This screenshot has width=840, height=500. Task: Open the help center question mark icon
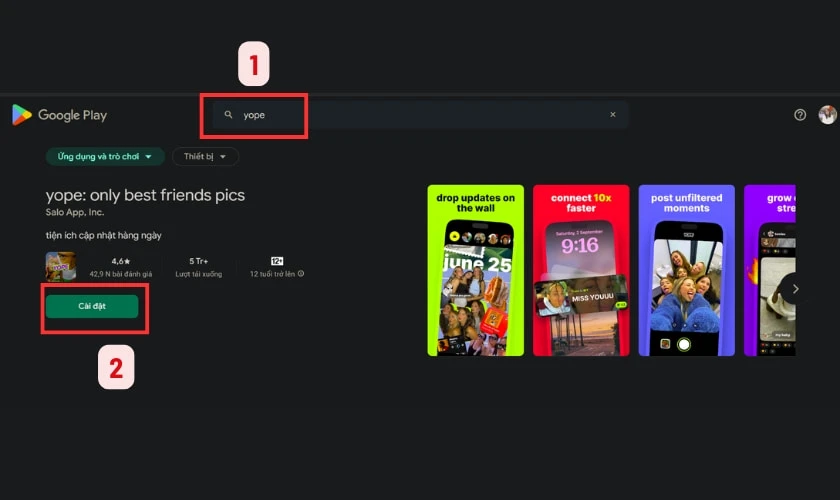[800, 115]
